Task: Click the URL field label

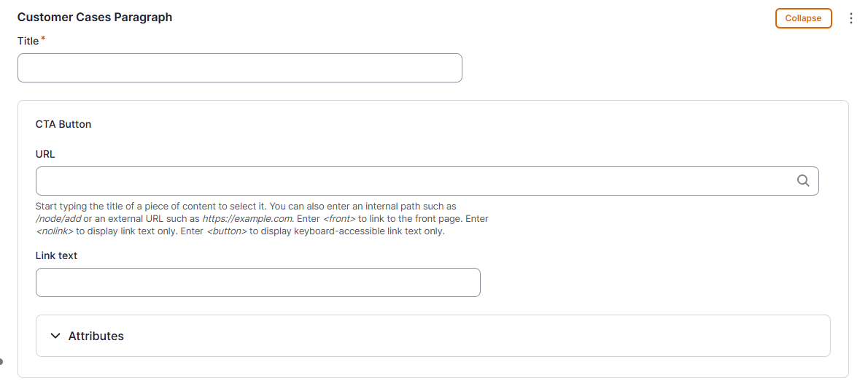Action: tap(45, 154)
